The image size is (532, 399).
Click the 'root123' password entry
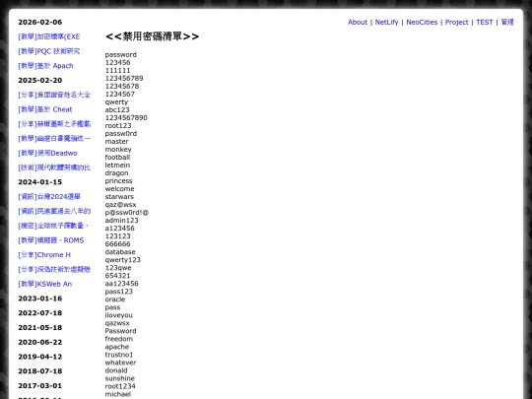pyautogui.click(x=118, y=125)
